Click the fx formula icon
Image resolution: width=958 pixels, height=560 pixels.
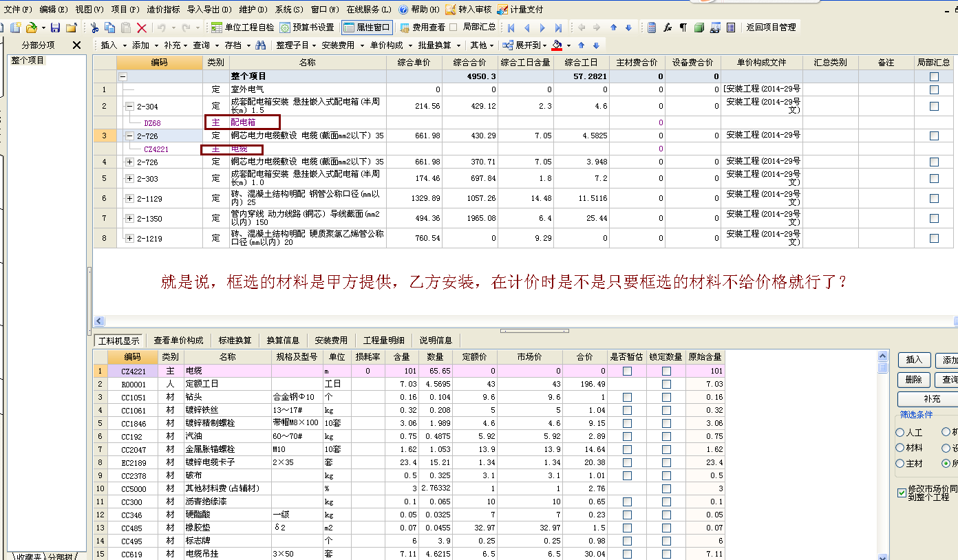coord(668,28)
